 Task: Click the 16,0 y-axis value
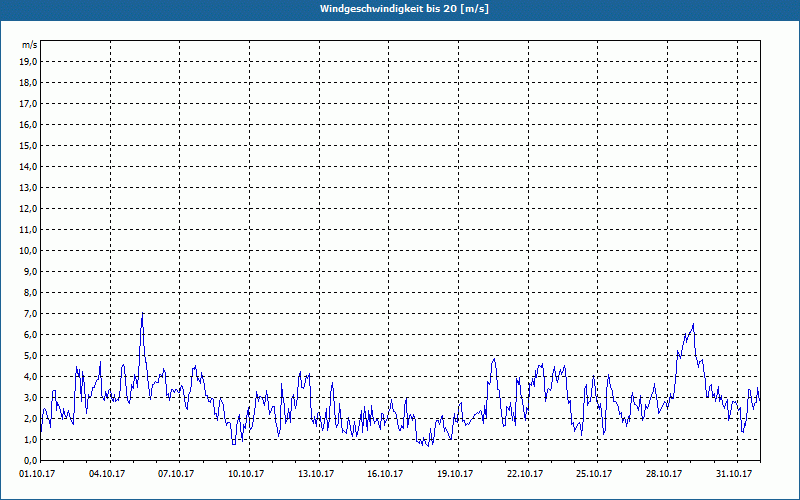point(29,124)
